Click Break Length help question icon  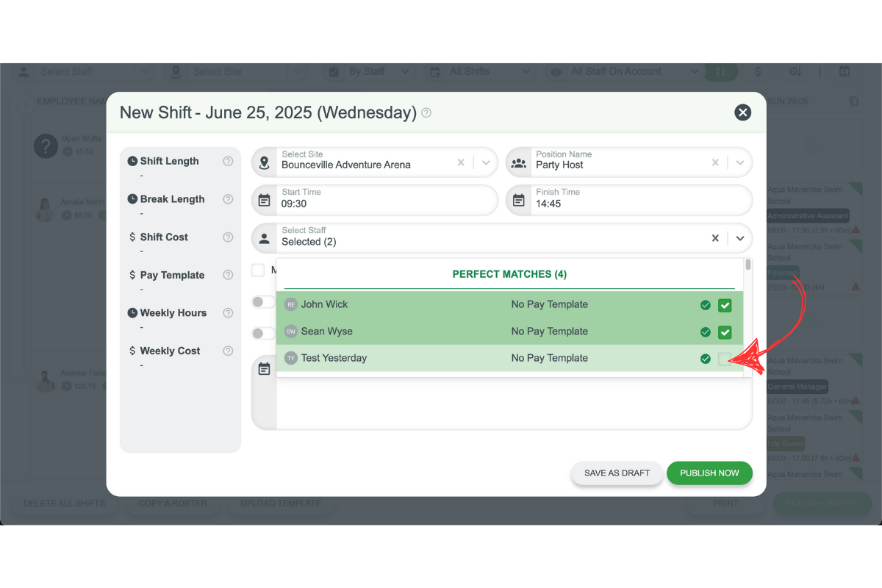coord(228,199)
